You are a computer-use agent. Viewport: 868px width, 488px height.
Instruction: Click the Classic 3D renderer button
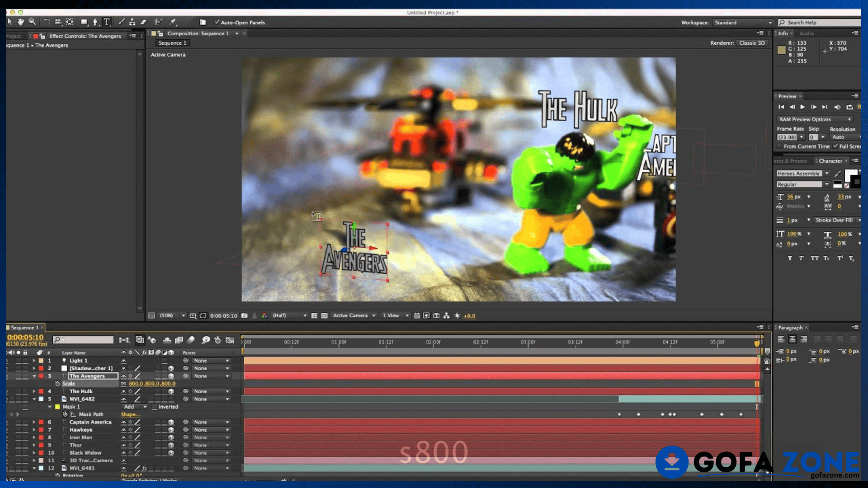tap(752, 43)
